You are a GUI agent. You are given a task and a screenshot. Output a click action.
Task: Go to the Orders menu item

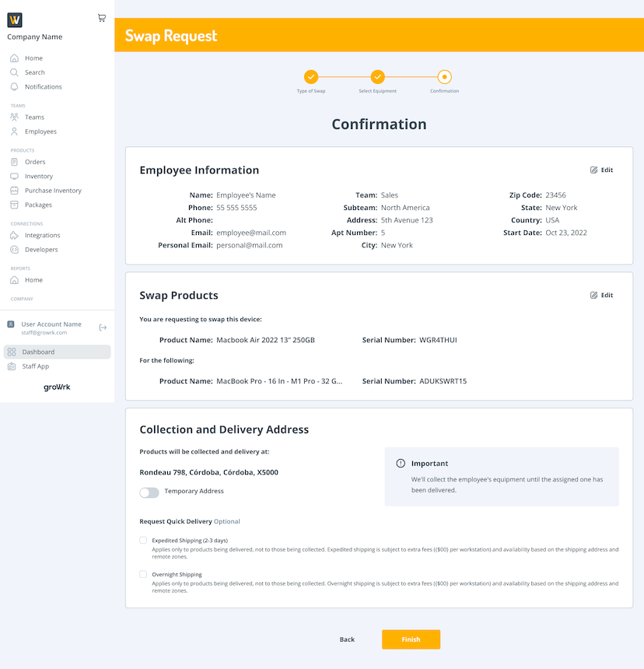click(x=35, y=162)
